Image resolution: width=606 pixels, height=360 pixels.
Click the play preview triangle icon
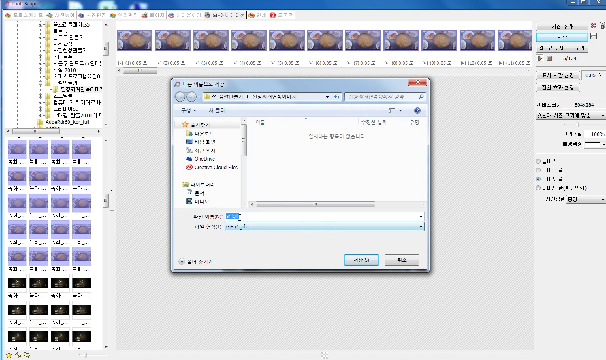(540, 58)
